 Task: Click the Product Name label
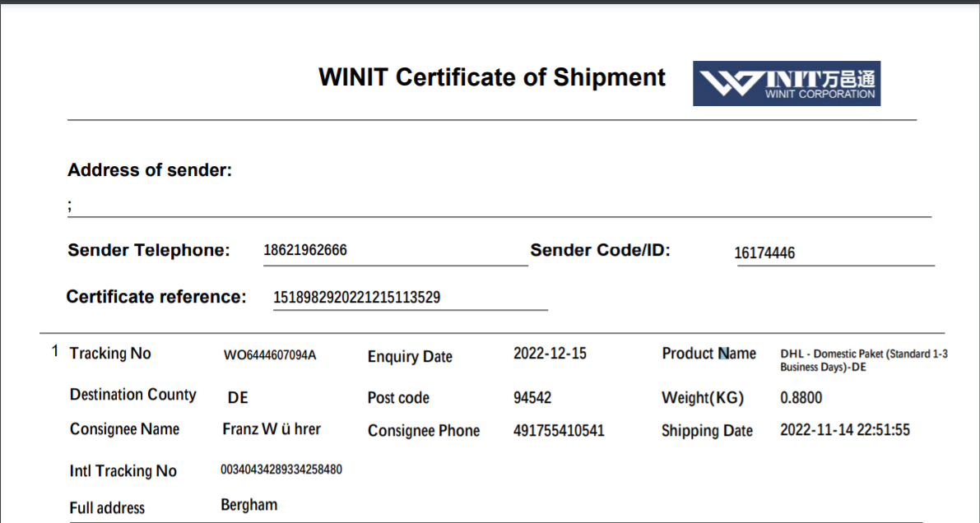(x=708, y=354)
